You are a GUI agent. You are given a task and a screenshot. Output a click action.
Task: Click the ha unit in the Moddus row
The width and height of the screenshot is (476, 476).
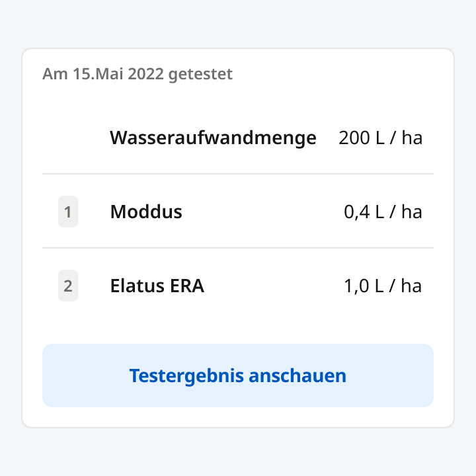[412, 212]
